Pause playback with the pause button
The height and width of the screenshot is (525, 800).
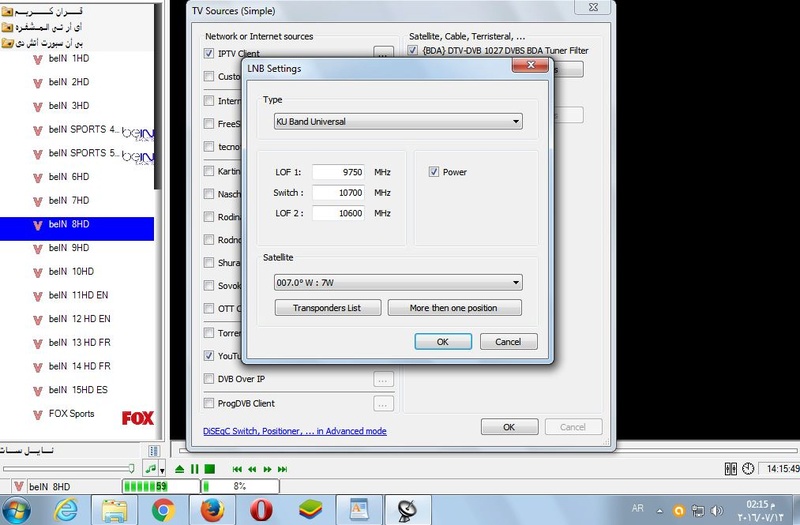pos(194,469)
